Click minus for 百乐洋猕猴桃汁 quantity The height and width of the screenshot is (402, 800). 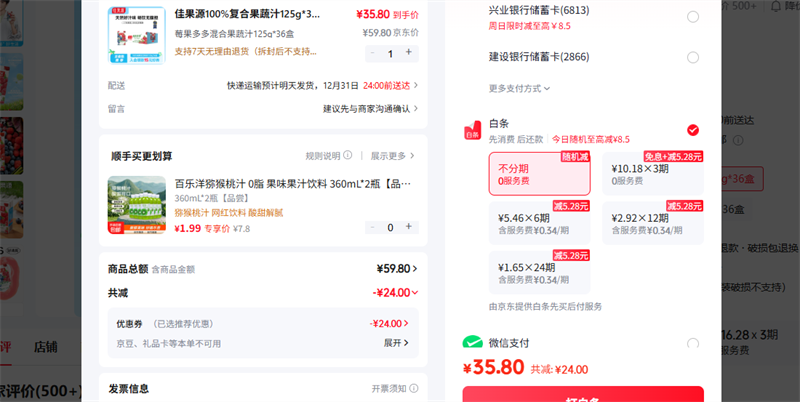click(x=373, y=227)
